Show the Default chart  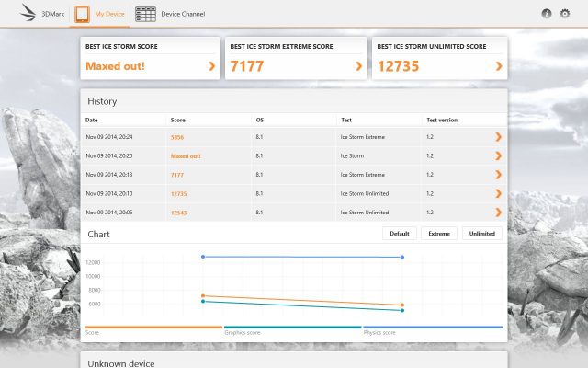point(400,233)
